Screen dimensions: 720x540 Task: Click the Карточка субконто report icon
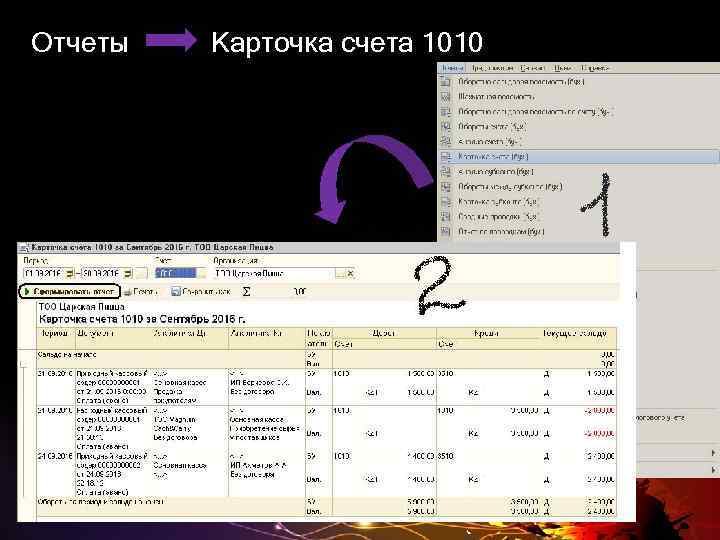(x=445, y=202)
